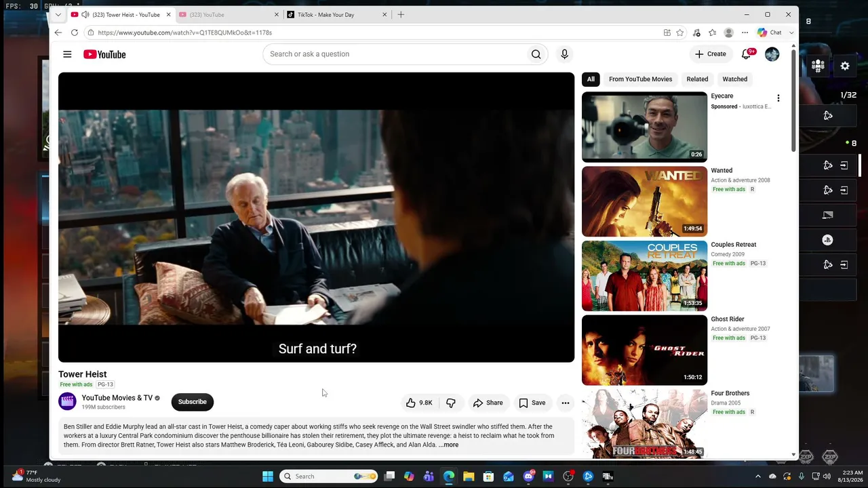This screenshot has height=488, width=868.
Task: Open the settings gear in the game window
Action: pos(845,66)
